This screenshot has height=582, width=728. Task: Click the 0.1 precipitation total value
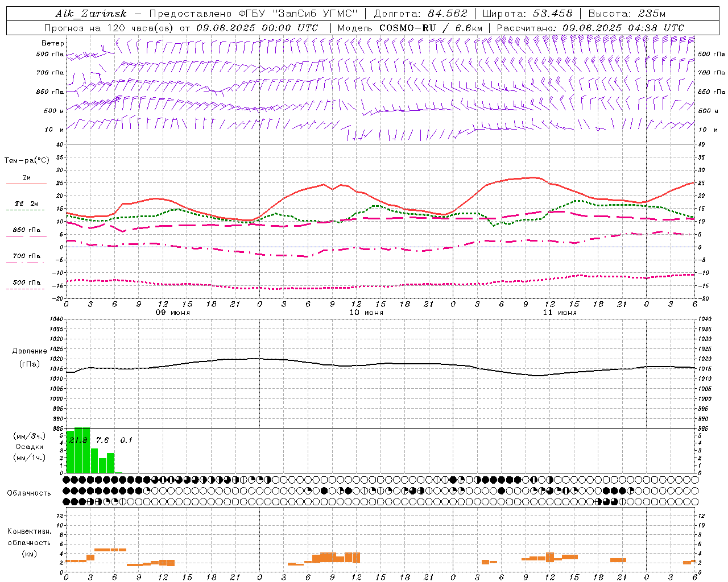coord(126,440)
